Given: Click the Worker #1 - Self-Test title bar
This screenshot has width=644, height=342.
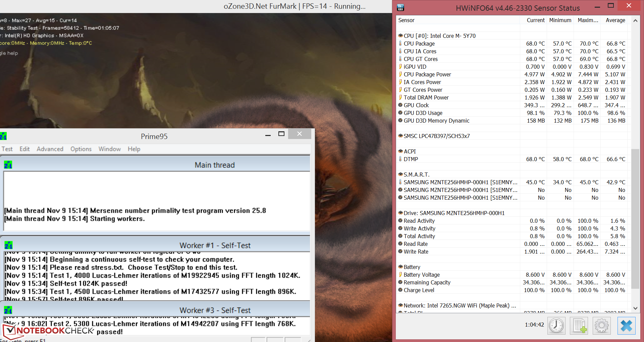Looking at the screenshot, I should pos(156,245).
